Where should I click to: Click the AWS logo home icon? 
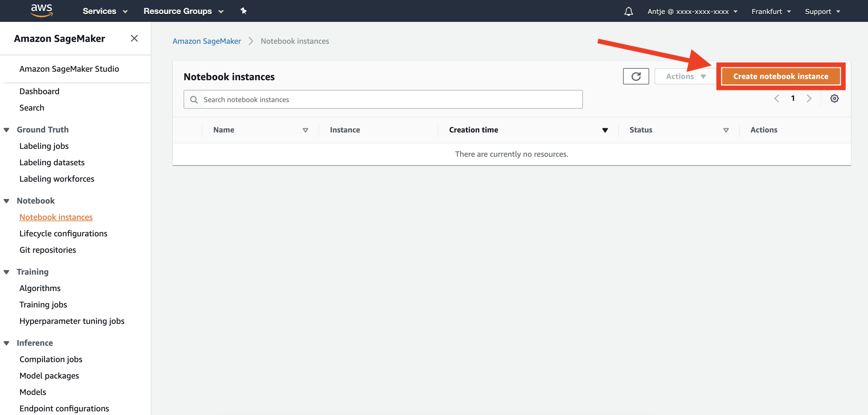coord(41,10)
